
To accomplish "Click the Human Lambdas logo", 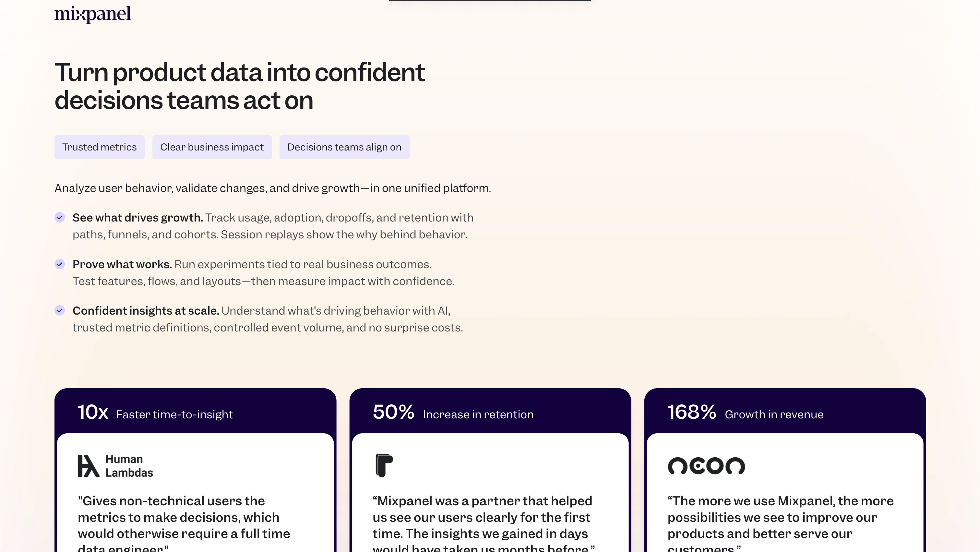I will [115, 466].
